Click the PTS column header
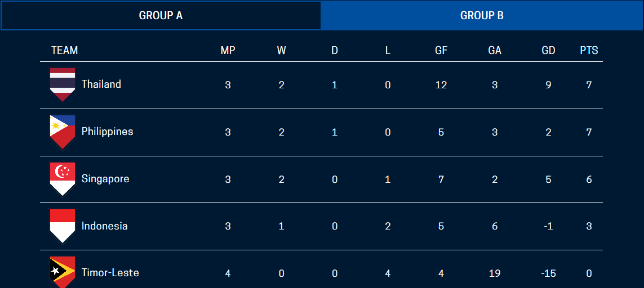644x288 pixels. pyautogui.click(x=589, y=51)
